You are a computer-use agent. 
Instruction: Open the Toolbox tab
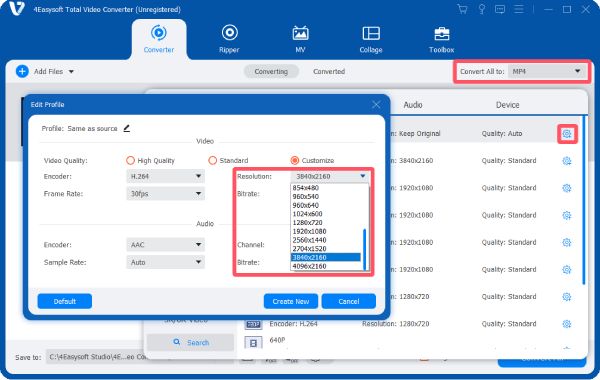pos(442,39)
